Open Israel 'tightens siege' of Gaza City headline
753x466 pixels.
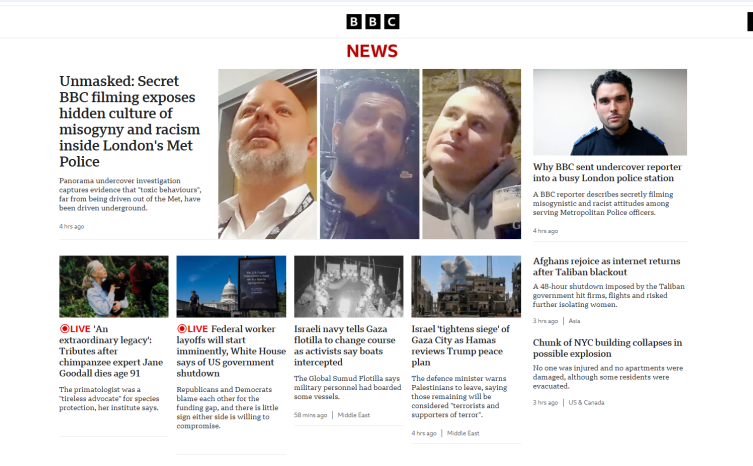(461, 345)
